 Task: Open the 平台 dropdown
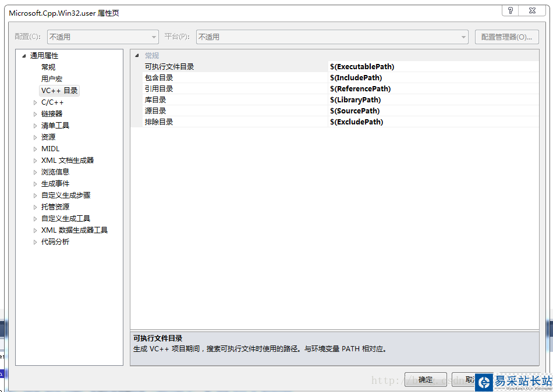[x=332, y=37]
